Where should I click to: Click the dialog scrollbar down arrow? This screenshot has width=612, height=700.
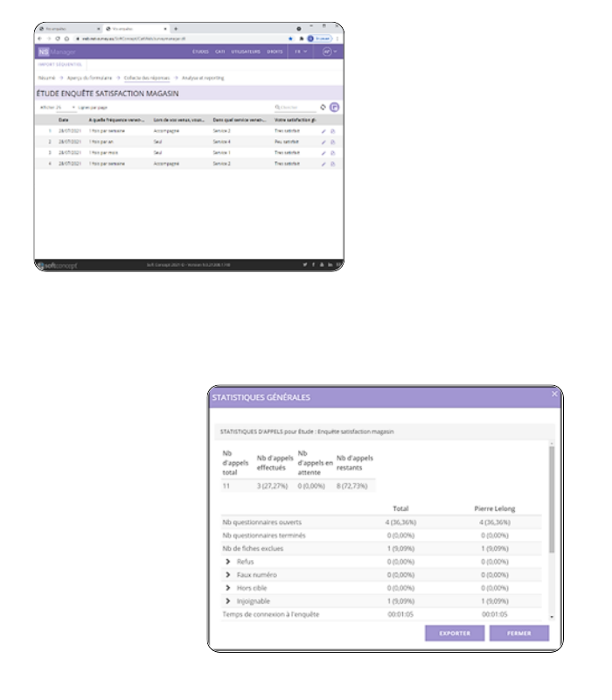click(552, 617)
